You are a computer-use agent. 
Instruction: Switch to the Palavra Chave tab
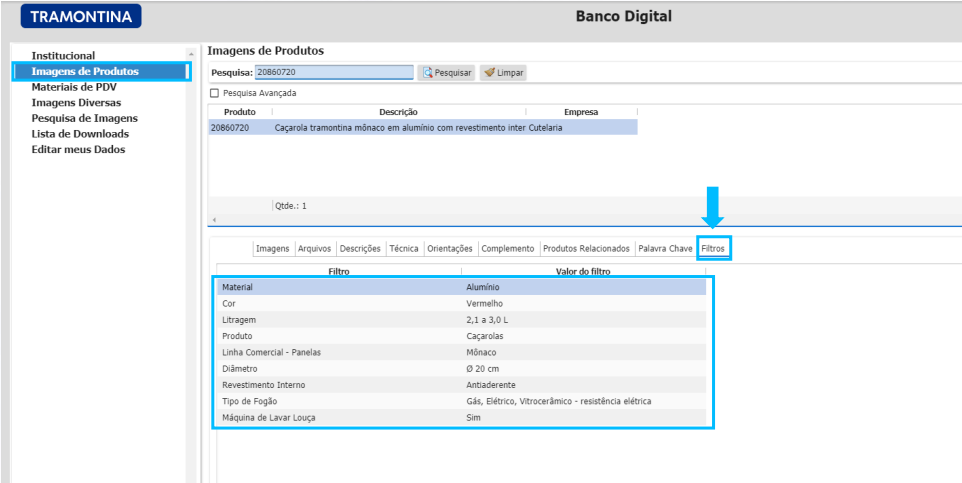click(665, 249)
